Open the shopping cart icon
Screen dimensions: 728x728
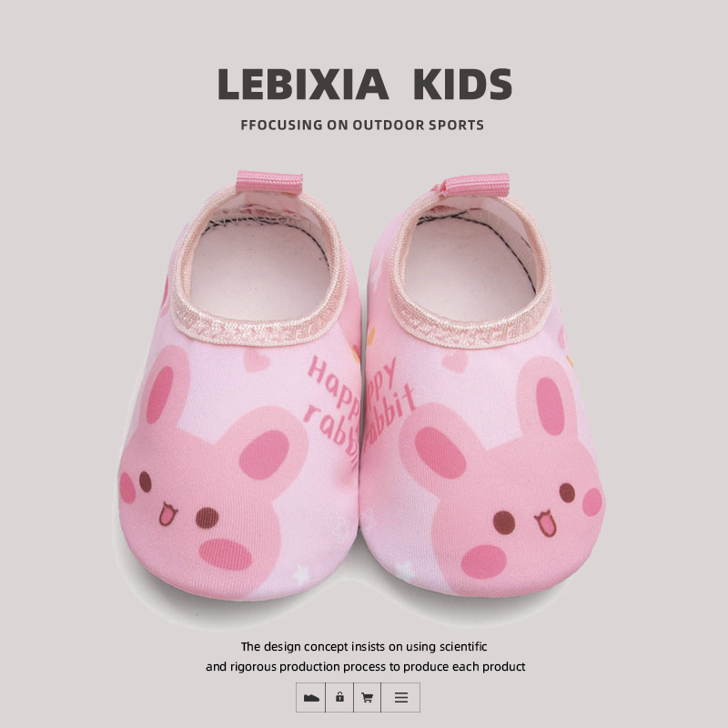(x=368, y=697)
